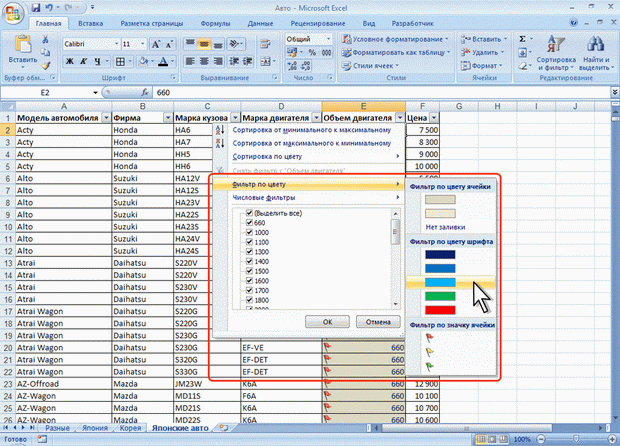Open filter dropdown for Модель автомобиля
This screenshot has height=446, width=620.
106,118
